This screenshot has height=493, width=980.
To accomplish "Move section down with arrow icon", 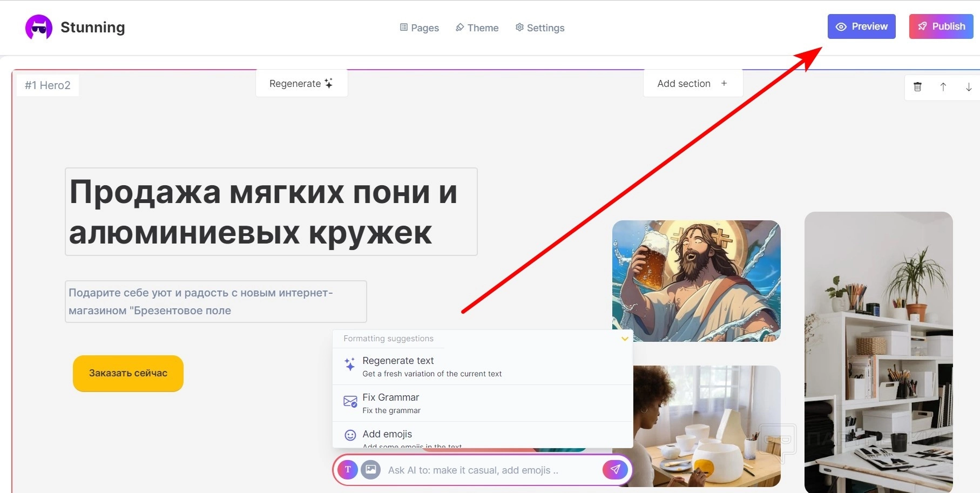I will tap(969, 86).
